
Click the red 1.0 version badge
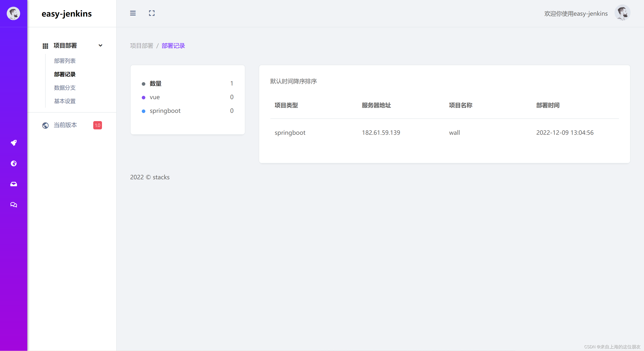(97, 125)
